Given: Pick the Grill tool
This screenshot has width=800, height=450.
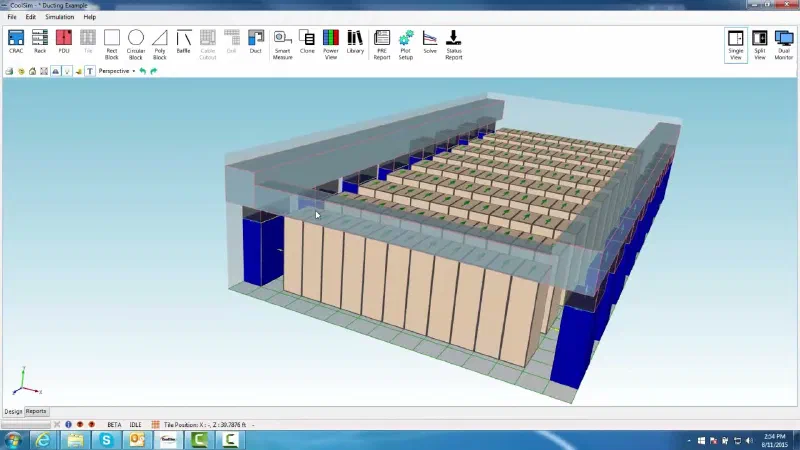Looking at the screenshot, I should point(232,41).
